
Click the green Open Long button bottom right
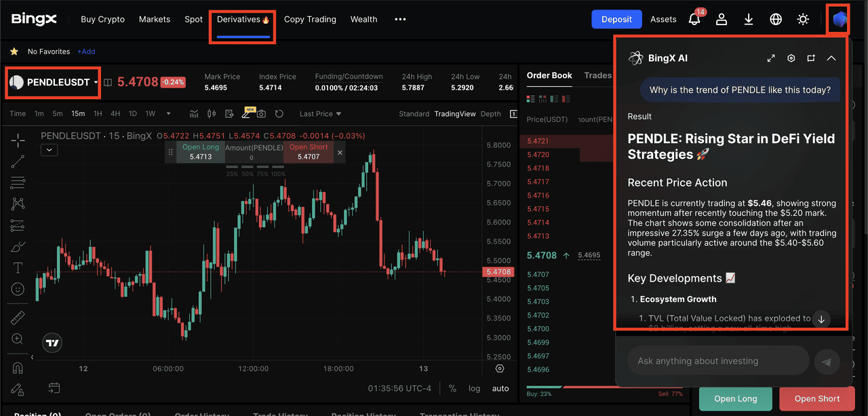[736, 398]
